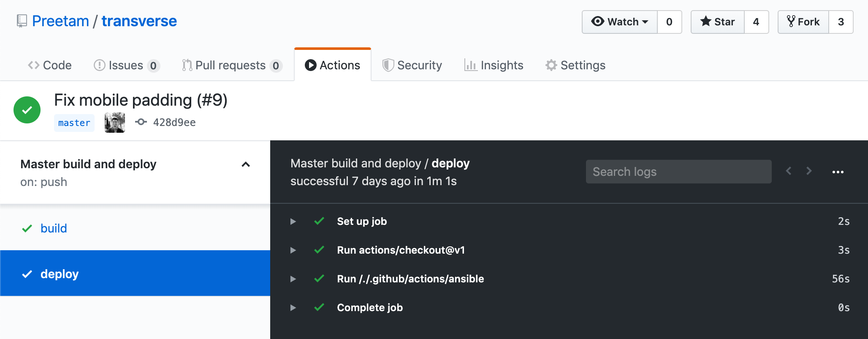View the forks count 3

(x=841, y=22)
